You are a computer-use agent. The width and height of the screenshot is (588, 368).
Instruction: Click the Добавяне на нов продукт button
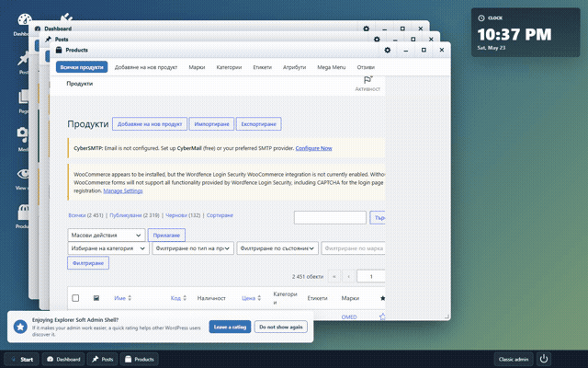click(x=150, y=124)
